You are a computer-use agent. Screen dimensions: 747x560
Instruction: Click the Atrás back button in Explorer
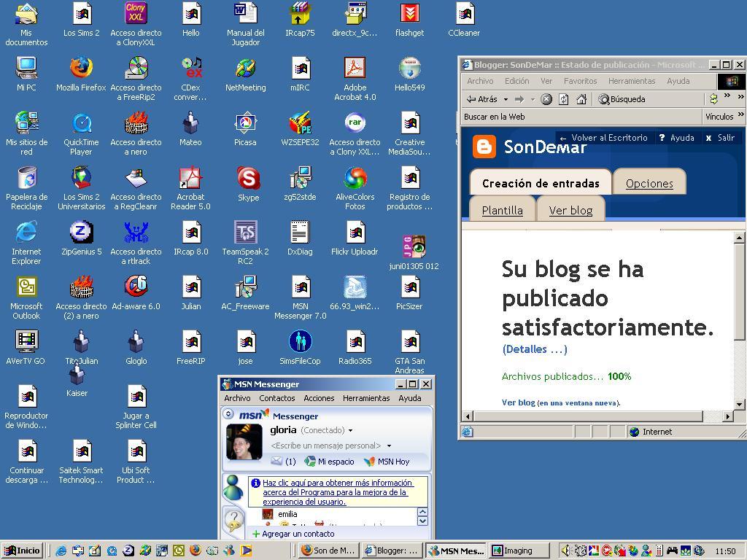[481, 99]
